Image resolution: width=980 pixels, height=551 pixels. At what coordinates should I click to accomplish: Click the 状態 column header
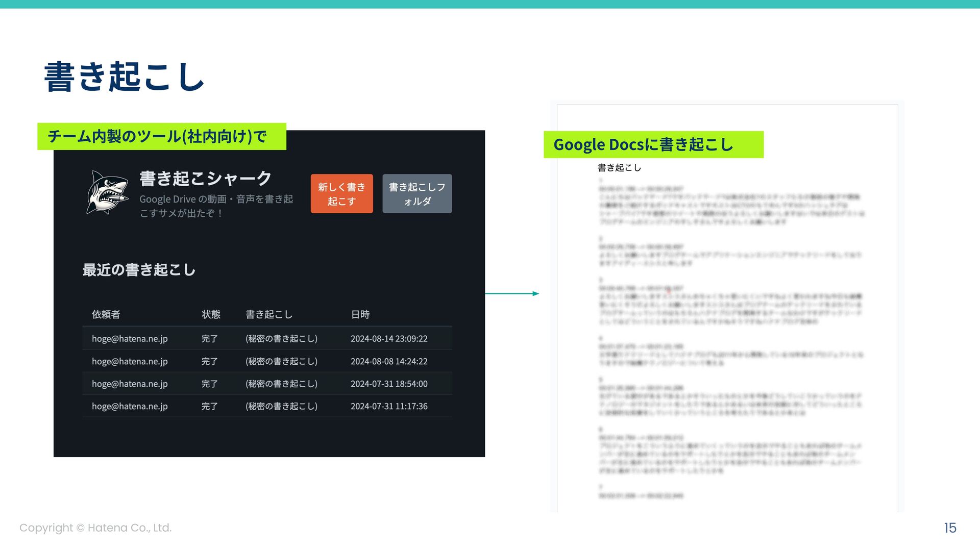tap(211, 314)
